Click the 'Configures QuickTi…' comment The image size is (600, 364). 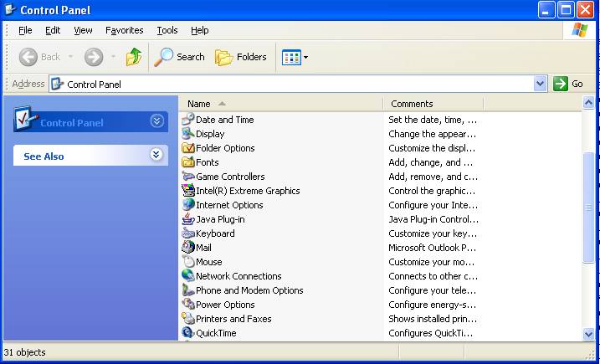(x=430, y=333)
